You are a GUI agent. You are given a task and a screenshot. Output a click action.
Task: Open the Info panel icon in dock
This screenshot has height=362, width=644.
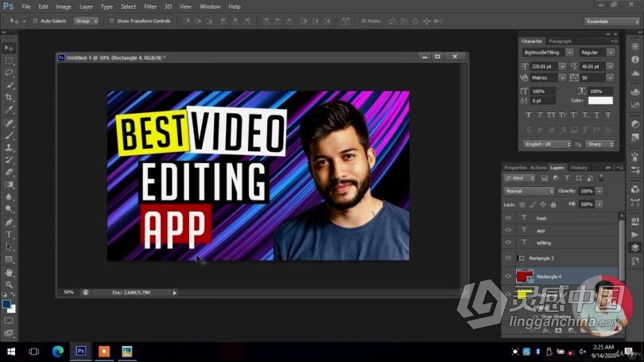(x=635, y=60)
